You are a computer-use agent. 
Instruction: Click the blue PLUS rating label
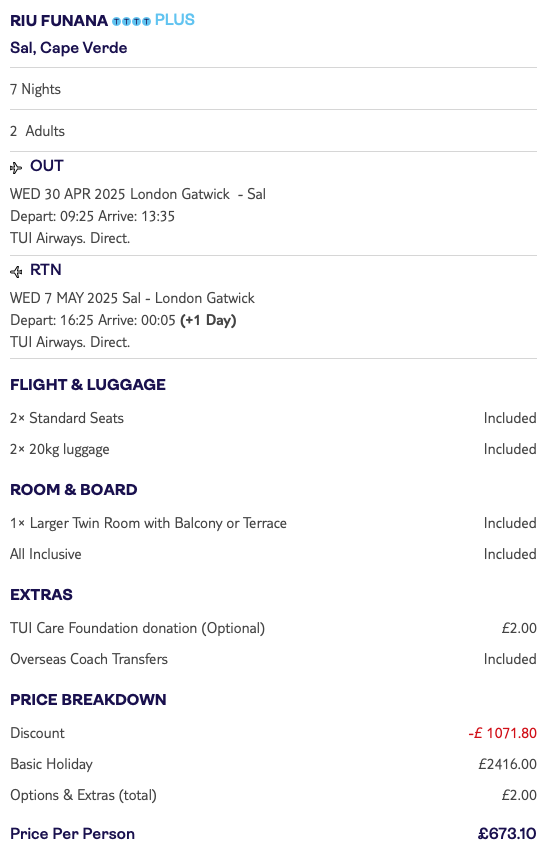point(174,20)
